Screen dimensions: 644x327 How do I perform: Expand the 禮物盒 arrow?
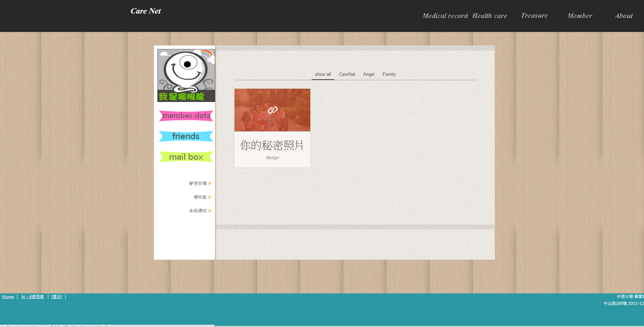pos(210,197)
